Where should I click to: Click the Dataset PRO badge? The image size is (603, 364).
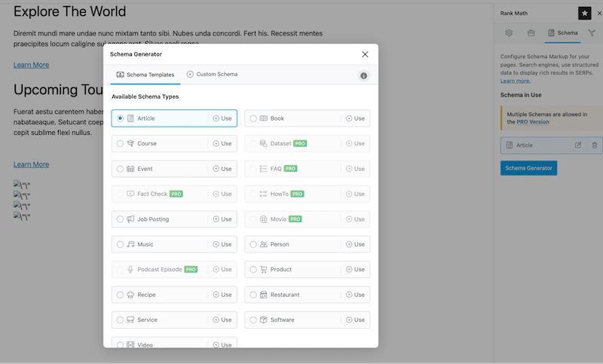(x=300, y=143)
